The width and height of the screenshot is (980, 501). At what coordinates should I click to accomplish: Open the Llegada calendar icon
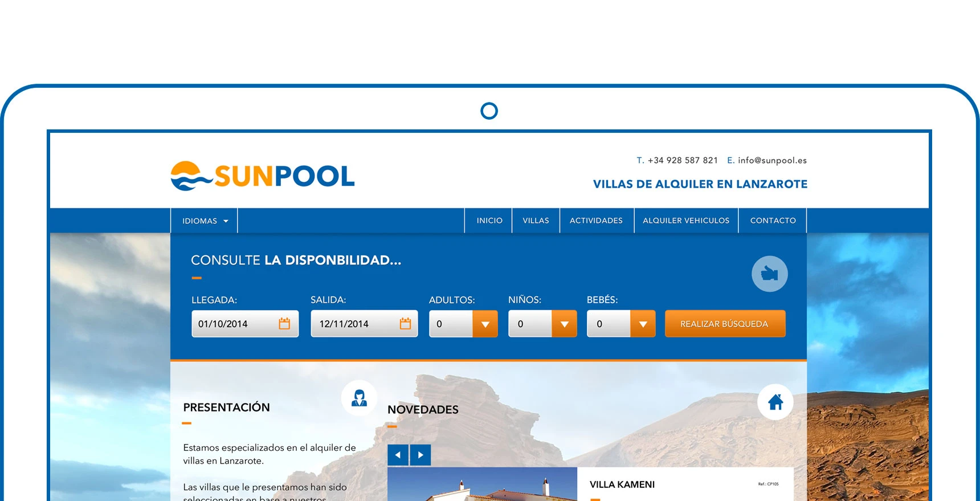point(284,324)
